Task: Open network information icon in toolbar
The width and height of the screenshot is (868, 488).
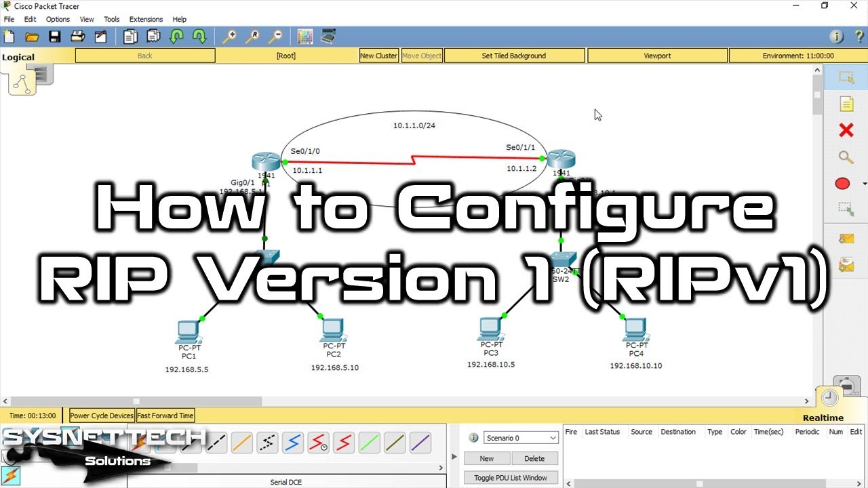Action: pyautogui.click(x=836, y=37)
